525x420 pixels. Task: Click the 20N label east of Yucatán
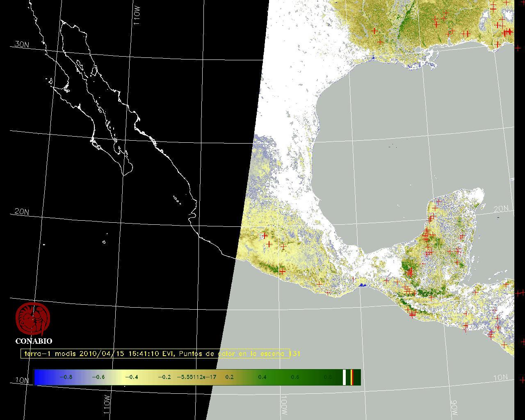click(x=501, y=209)
